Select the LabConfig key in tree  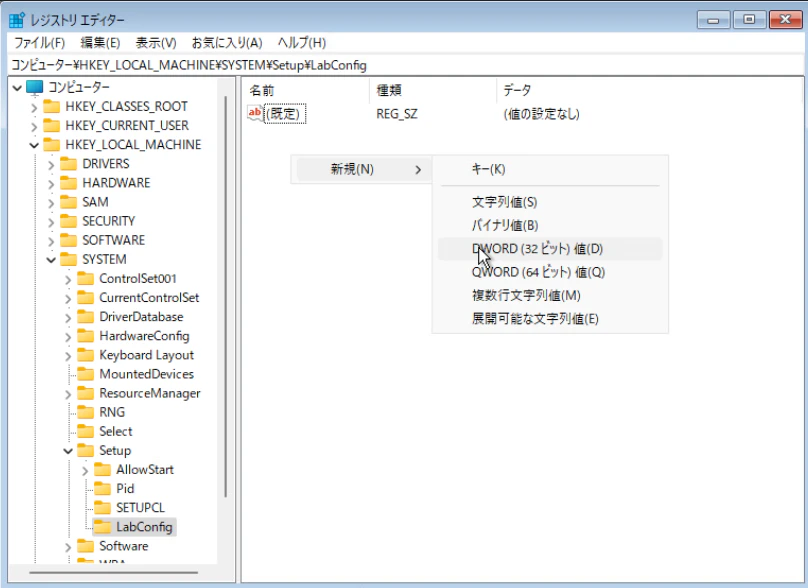point(144,527)
